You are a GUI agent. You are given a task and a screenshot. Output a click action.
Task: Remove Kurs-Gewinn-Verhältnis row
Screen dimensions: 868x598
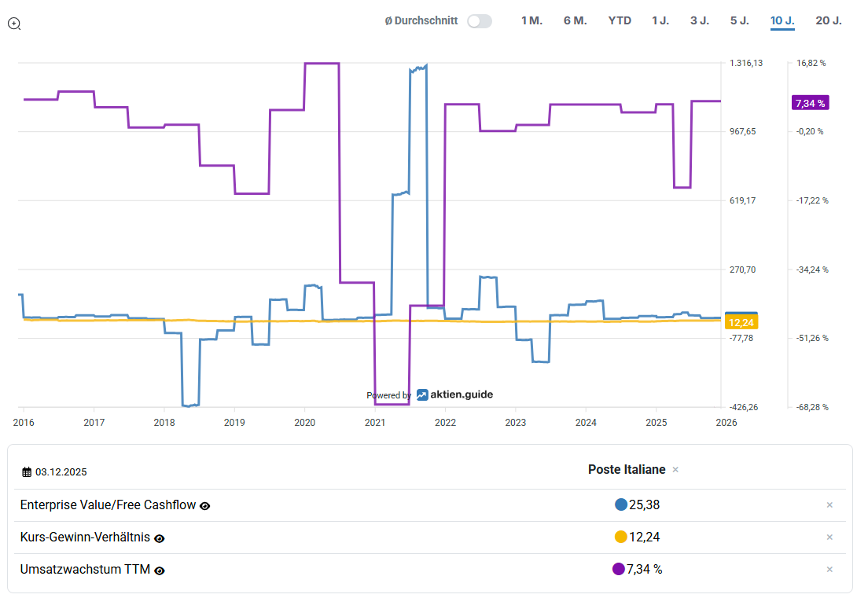829,537
